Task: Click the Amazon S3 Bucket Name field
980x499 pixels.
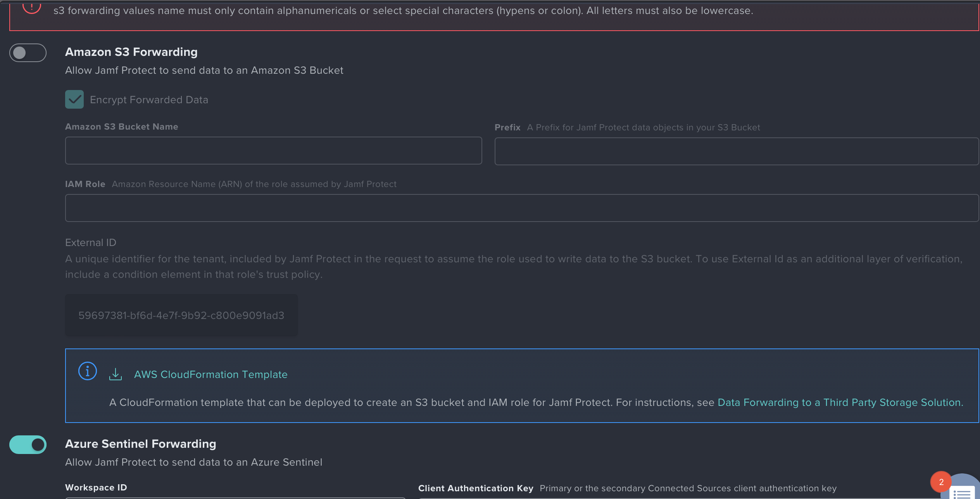Action: (x=273, y=151)
